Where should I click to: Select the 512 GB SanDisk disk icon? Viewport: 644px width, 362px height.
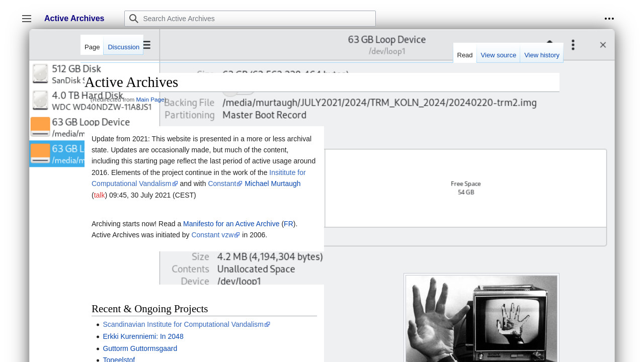(40, 74)
